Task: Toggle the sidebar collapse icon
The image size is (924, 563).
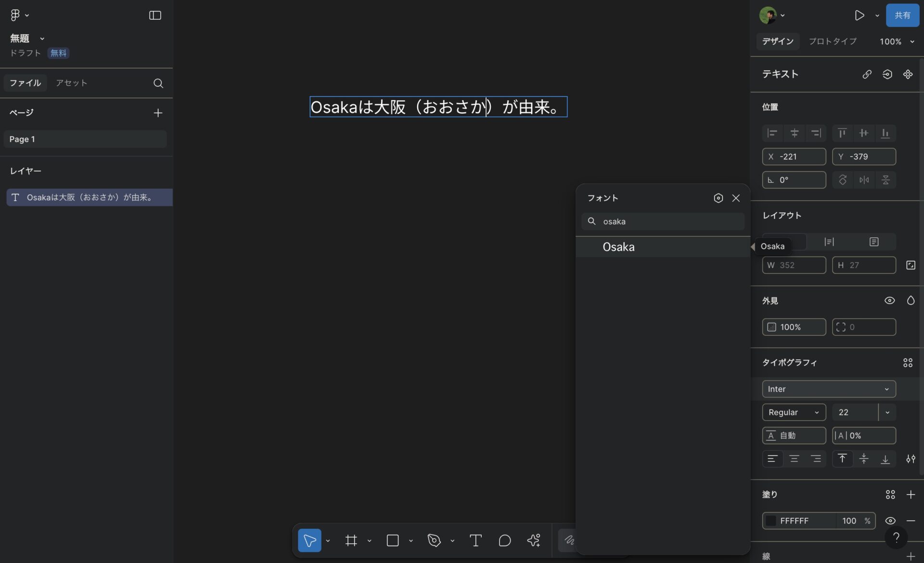Action: pos(155,15)
